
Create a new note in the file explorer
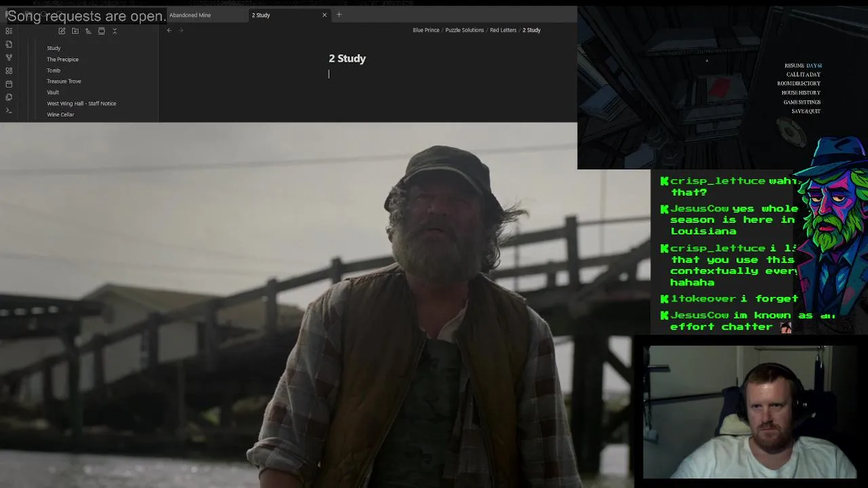(62, 30)
